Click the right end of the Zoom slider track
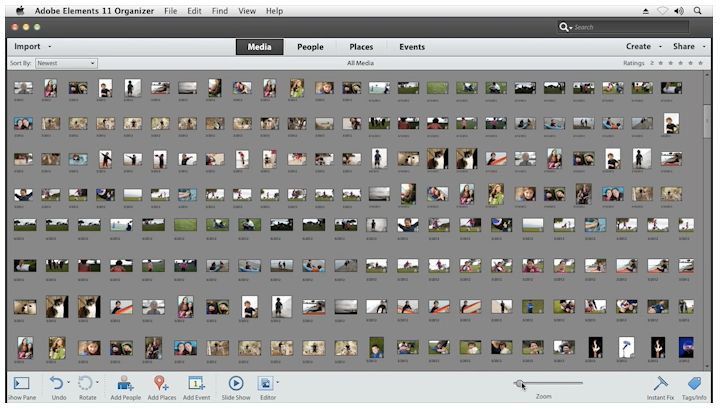 click(581, 383)
